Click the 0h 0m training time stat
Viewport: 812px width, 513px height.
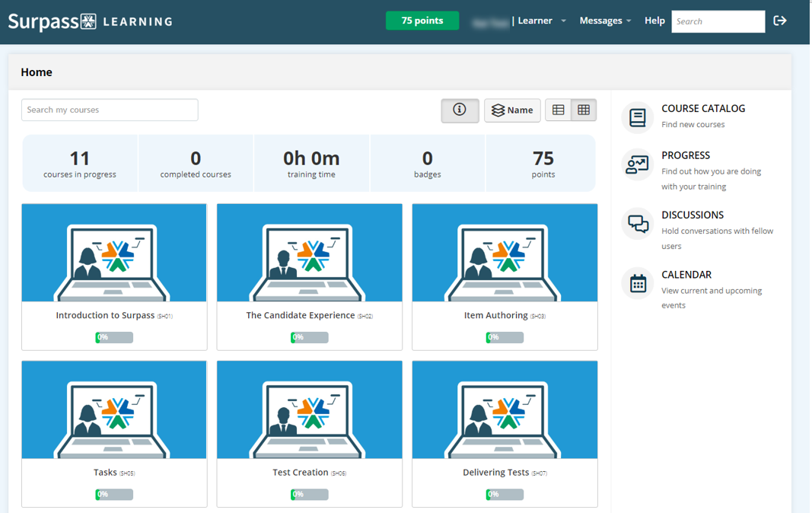click(x=311, y=164)
